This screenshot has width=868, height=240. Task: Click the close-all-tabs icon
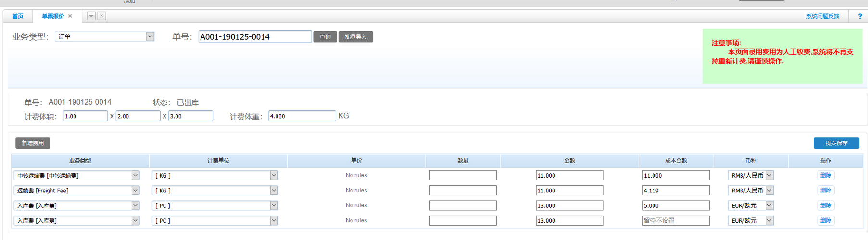point(102,16)
